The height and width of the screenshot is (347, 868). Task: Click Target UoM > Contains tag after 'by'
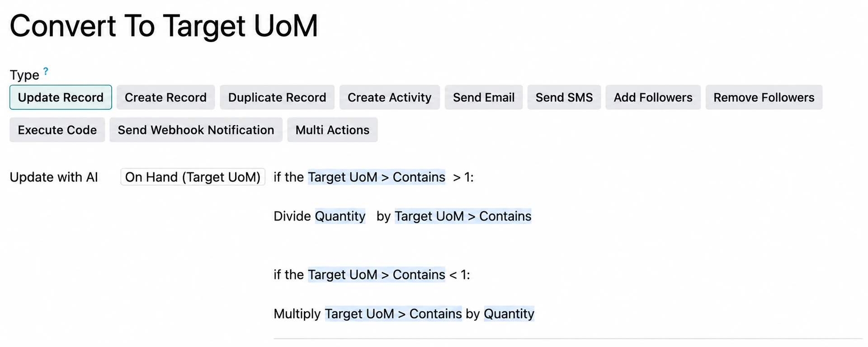[x=463, y=216]
